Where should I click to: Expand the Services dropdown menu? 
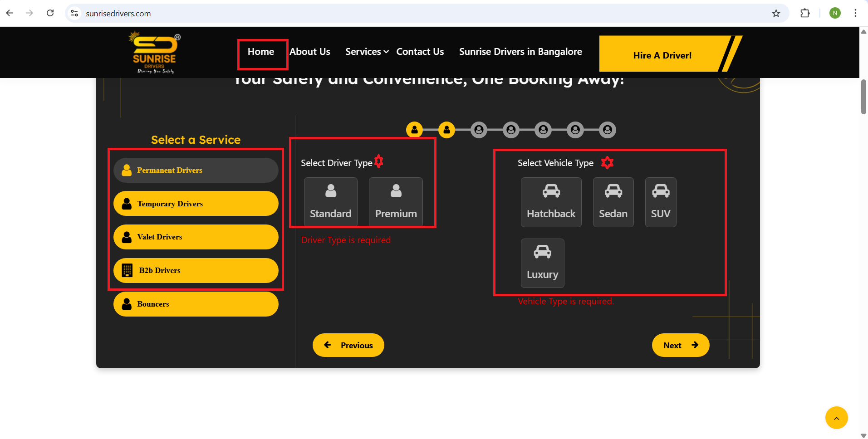[x=367, y=52]
